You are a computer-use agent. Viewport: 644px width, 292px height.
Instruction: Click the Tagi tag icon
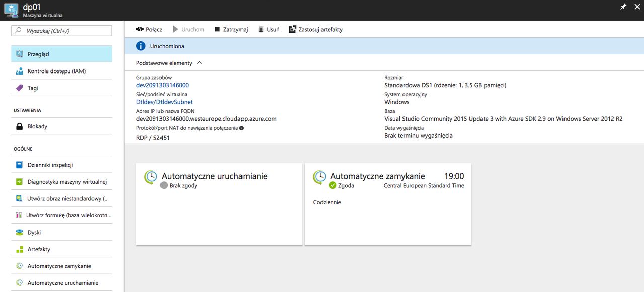pyautogui.click(x=20, y=88)
